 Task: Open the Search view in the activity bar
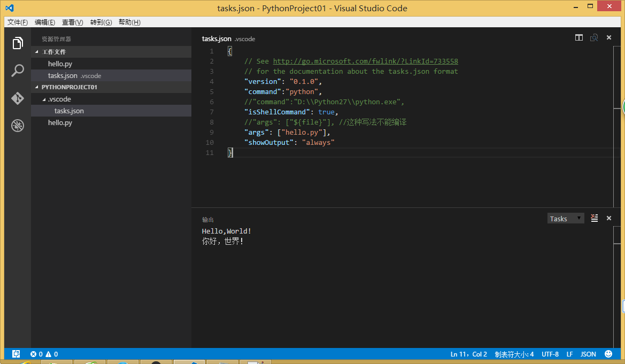18,71
